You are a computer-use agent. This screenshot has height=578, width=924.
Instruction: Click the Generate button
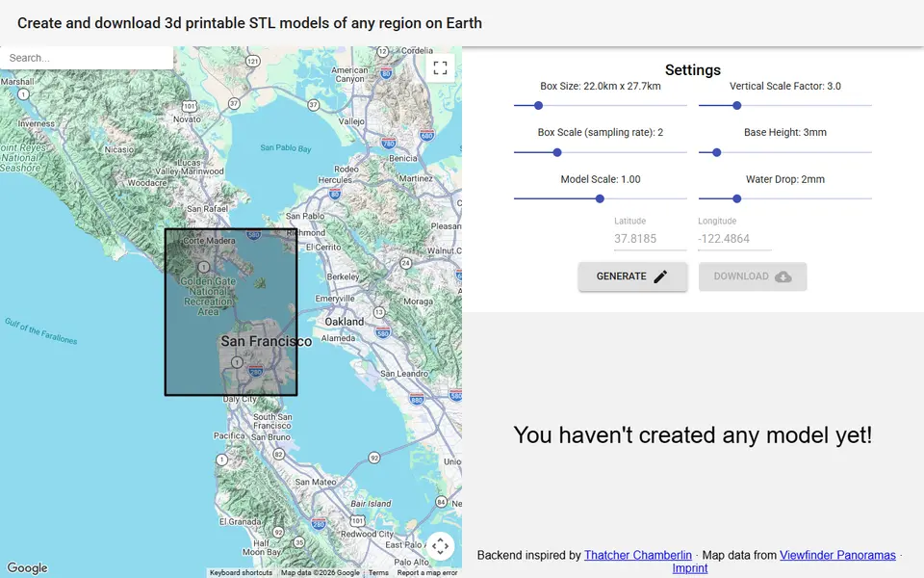(x=632, y=276)
